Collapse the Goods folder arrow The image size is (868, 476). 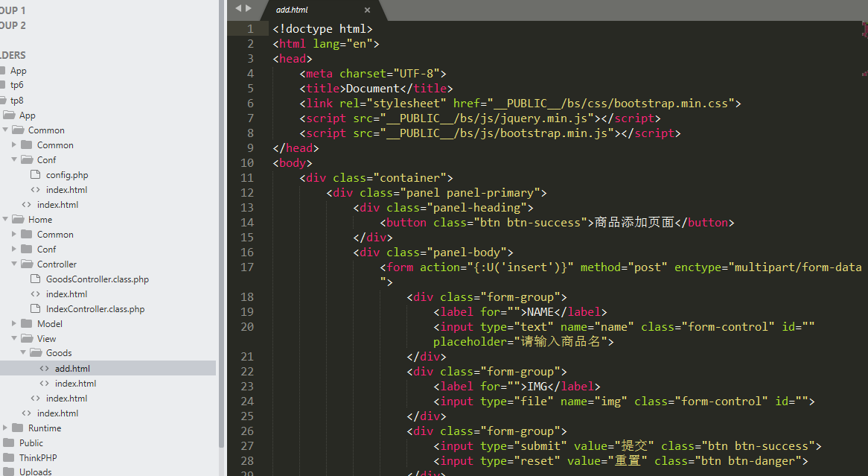pyautogui.click(x=23, y=353)
